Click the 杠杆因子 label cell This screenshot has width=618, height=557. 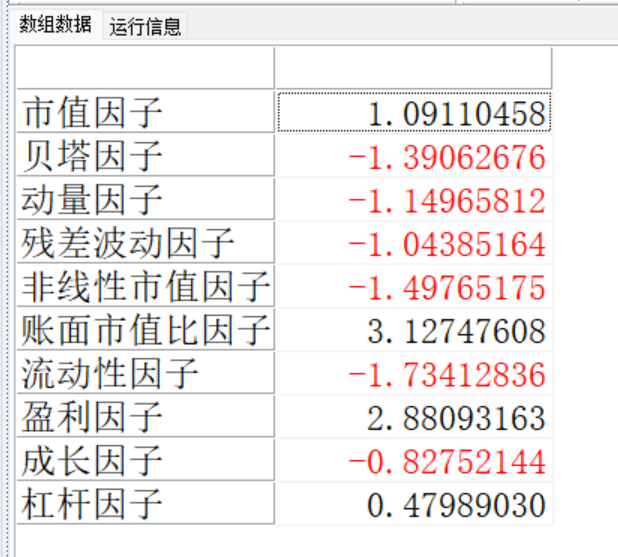(145, 504)
